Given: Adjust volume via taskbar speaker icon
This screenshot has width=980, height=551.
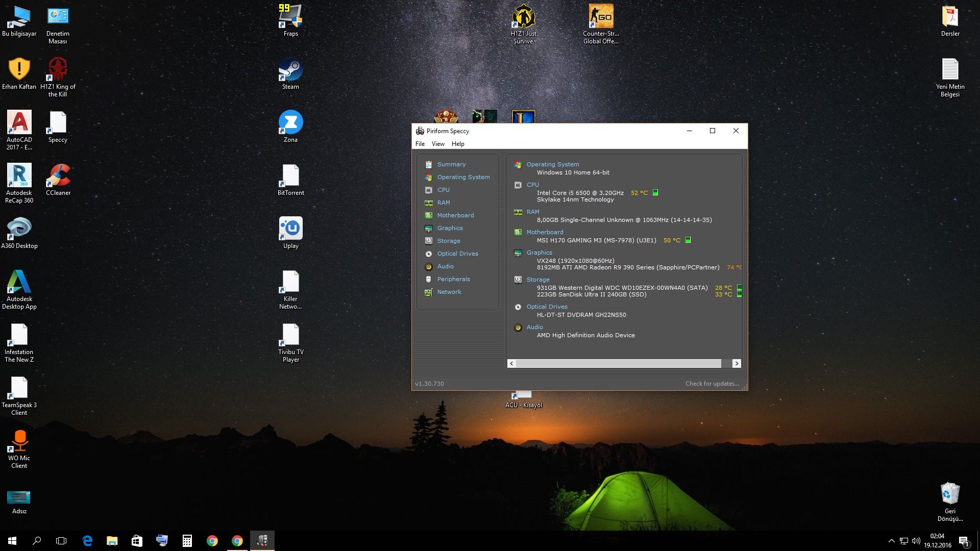Looking at the screenshot, I should point(916,541).
